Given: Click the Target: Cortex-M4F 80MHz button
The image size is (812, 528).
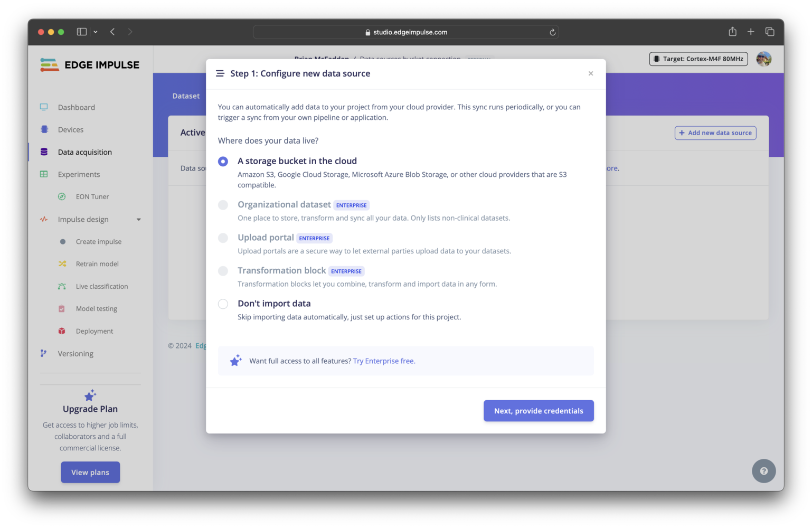Looking at the screenshot, I should coord(698,59).
